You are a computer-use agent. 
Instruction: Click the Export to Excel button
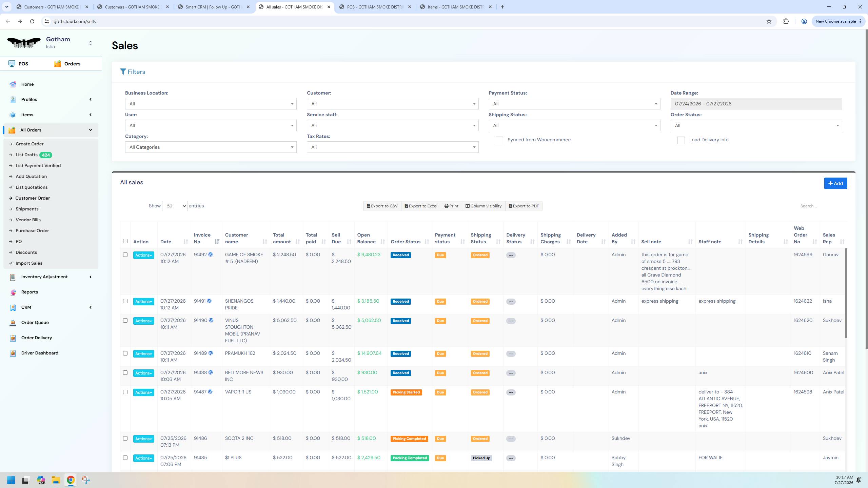[421, 206]
